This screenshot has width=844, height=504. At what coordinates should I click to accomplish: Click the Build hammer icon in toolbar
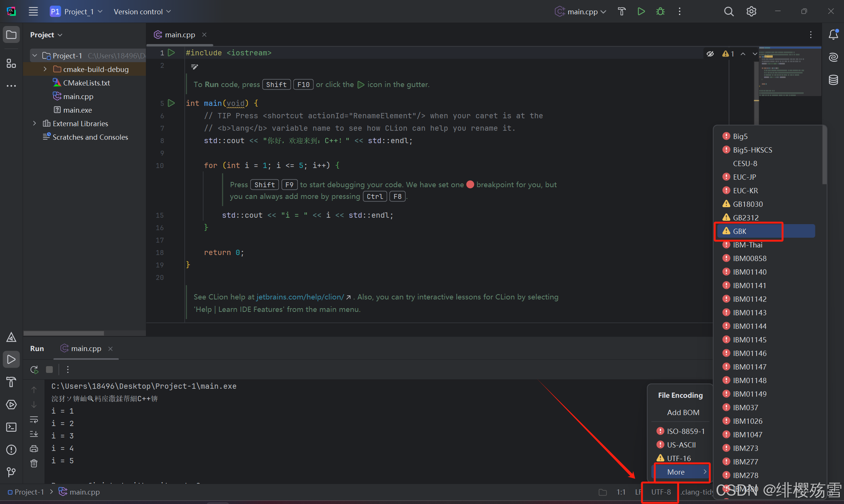click(622, 12)
